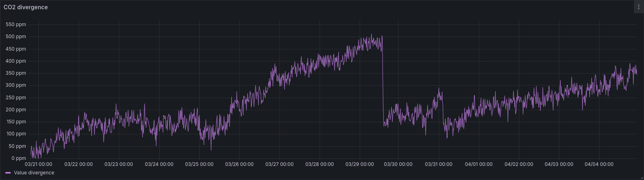Click the 03/25 00:00 x-axis label
This screenshot has width=644, height=180.
[199, 164]
